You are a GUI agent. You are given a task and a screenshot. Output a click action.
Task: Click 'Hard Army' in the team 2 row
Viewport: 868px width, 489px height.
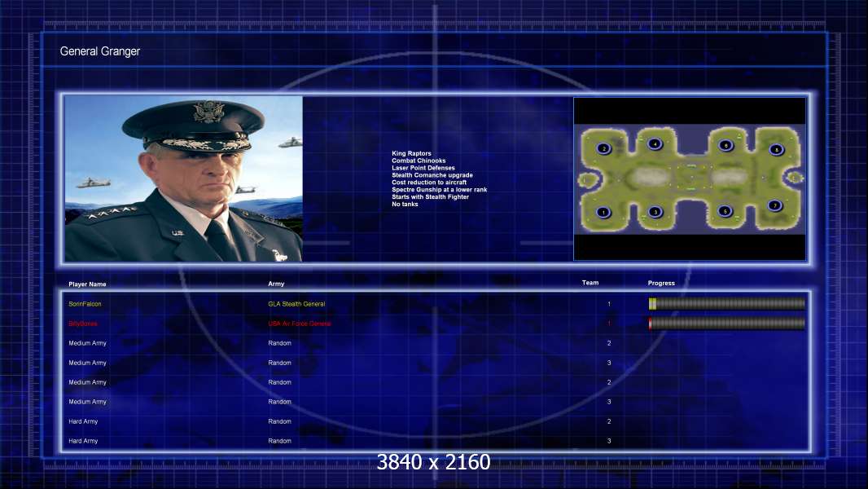pos(83,421)
